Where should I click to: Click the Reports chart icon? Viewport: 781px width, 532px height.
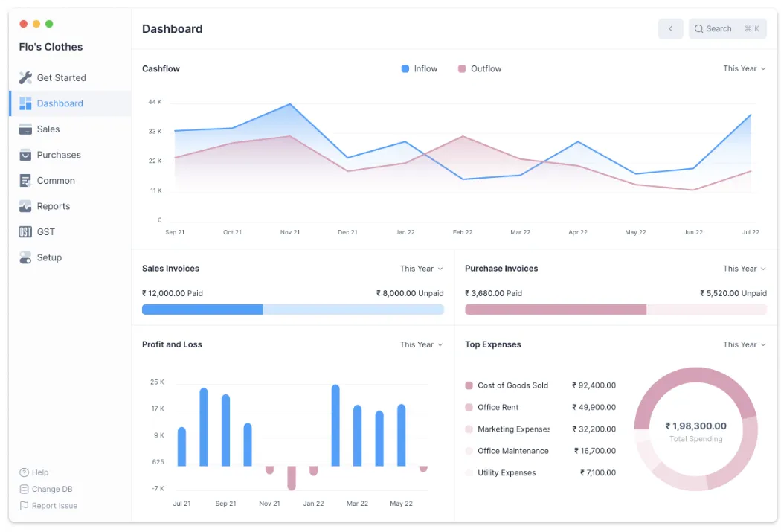pyautogui.click(x=25, y=206)
